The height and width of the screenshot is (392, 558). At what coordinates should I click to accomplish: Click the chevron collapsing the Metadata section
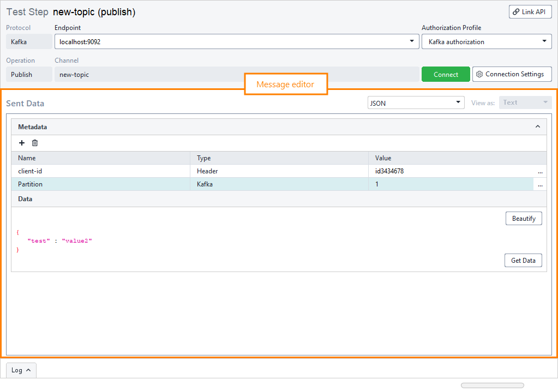click(x=538, y=126)
